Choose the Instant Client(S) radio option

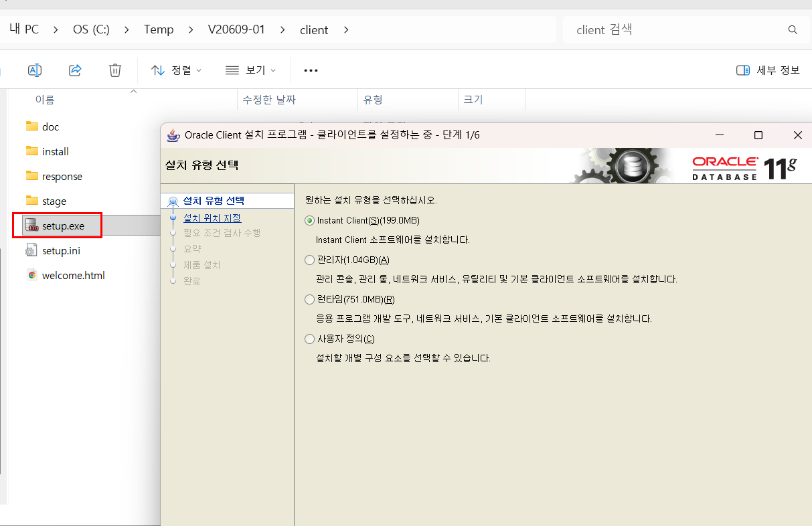click(x=309, y=220)
